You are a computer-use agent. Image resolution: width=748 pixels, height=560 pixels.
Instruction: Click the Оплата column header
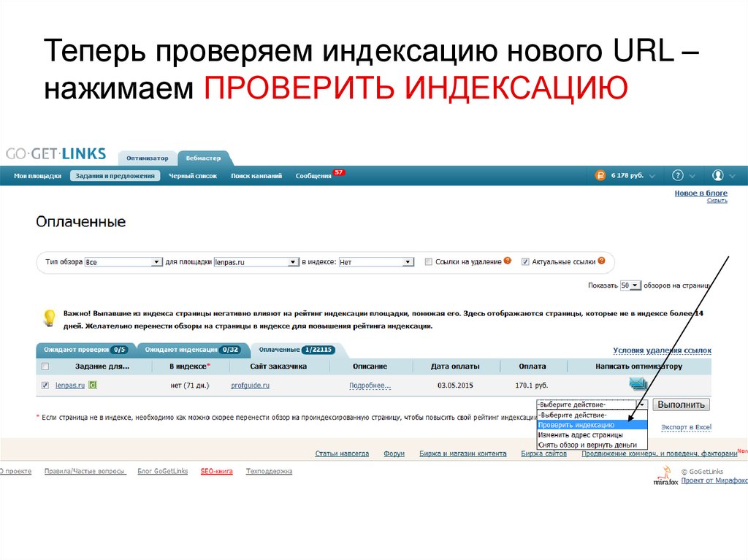pos(533,367)
